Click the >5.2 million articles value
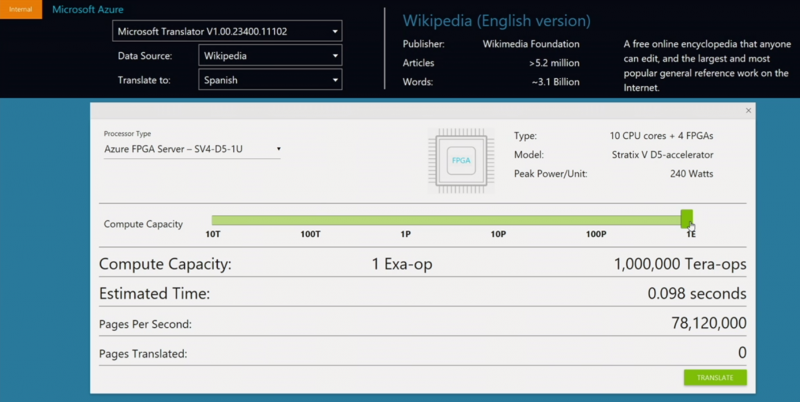The image size is (800, 402). point(554,63)
